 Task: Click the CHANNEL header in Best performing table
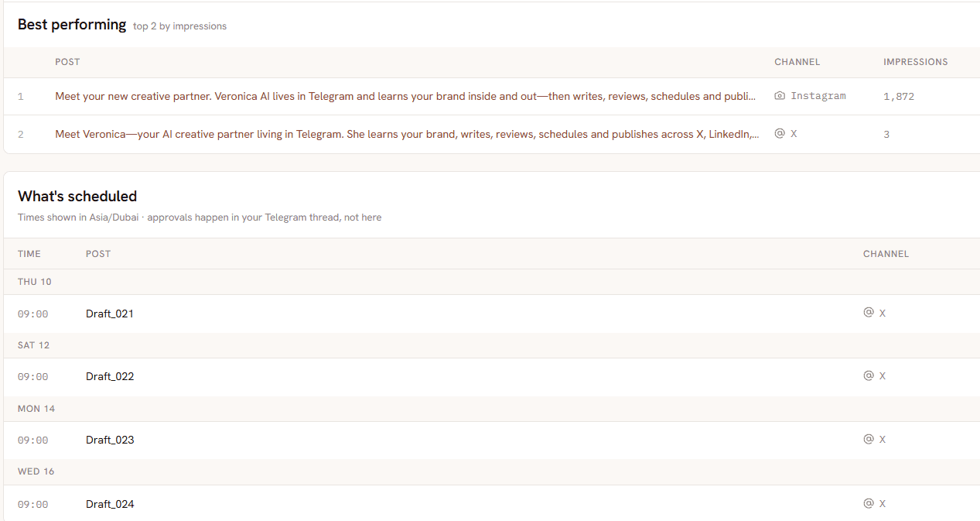click(797, 62)
